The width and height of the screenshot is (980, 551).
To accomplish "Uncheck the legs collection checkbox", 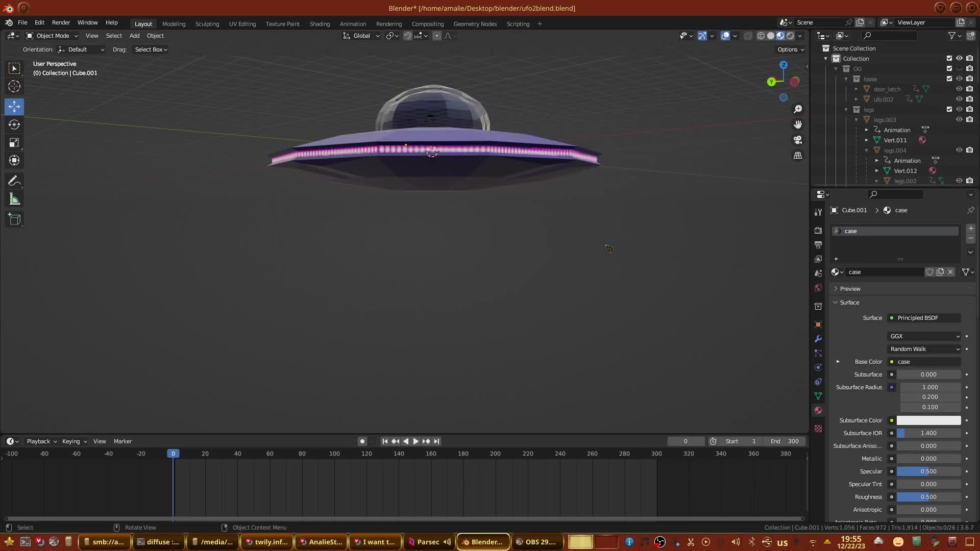I will [949, 109].
